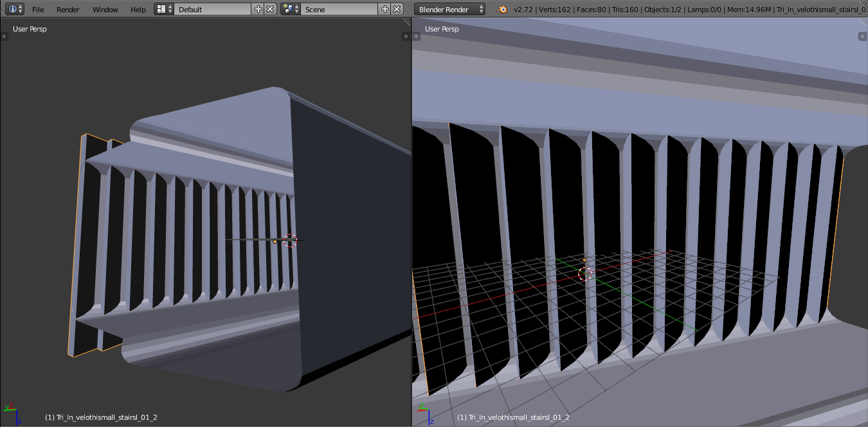Open the File menu
Screen dimensions: 868x427
pos(38,10)
